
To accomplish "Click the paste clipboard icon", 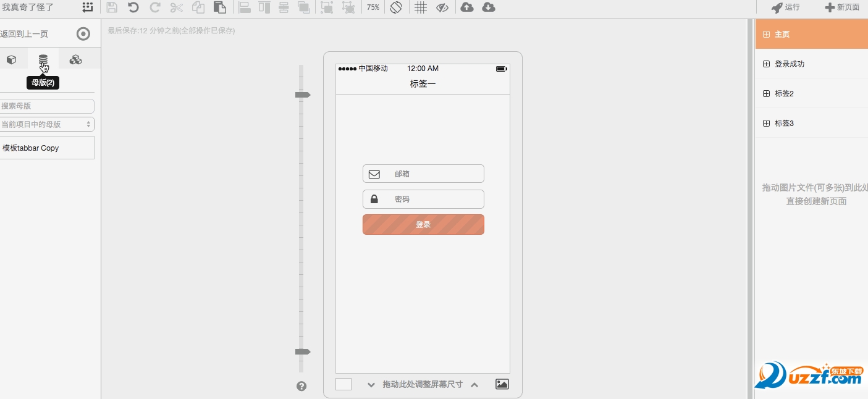I will pos(219,7).
